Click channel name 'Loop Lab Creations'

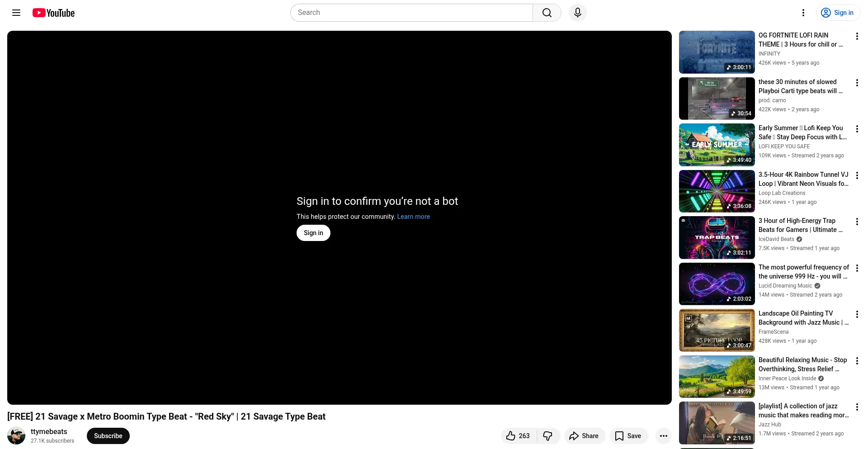click(782, 193)
